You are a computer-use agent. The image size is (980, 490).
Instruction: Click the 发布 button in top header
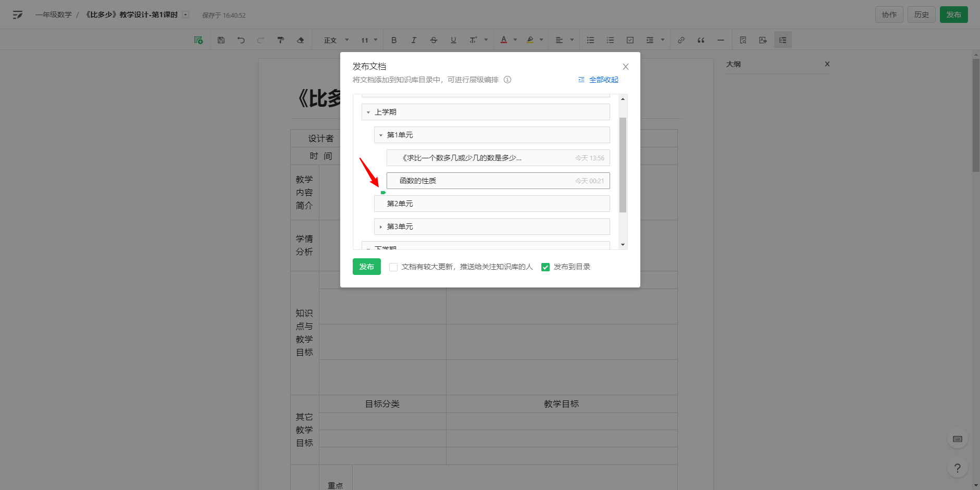[954, 15]
